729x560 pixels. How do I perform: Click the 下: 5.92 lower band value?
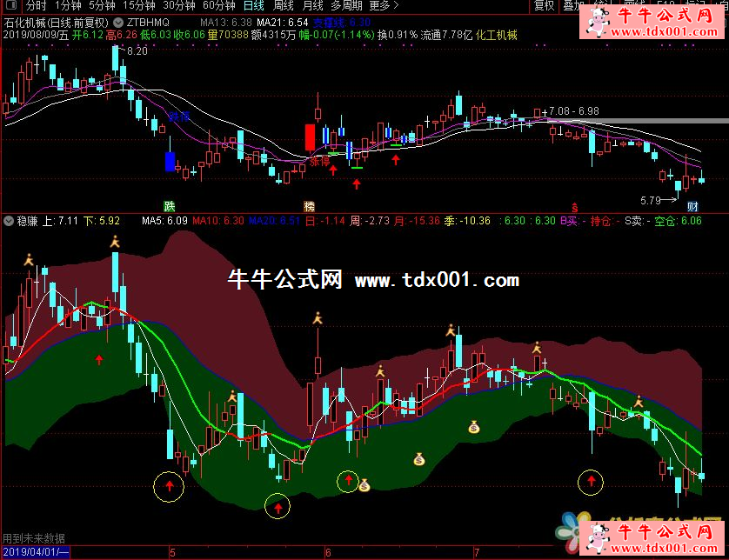tap(102, 221)
